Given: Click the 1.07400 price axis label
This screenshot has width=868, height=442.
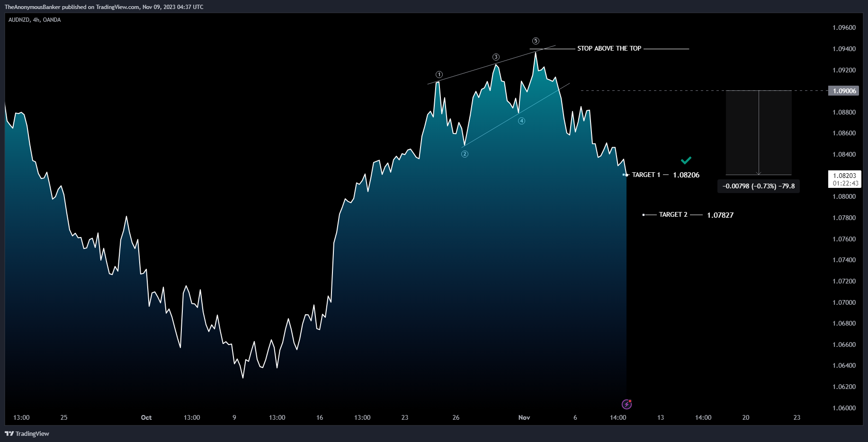Looking at the screenshot, I should [x=844, y=260].
